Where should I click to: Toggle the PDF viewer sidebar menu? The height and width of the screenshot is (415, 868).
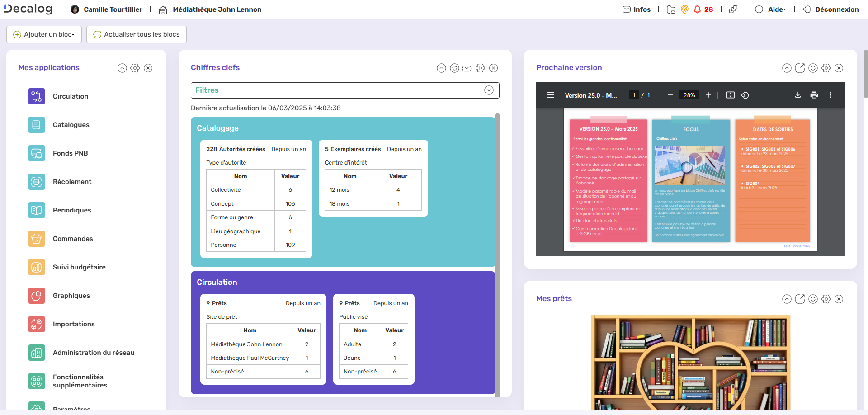coord(551,95)
